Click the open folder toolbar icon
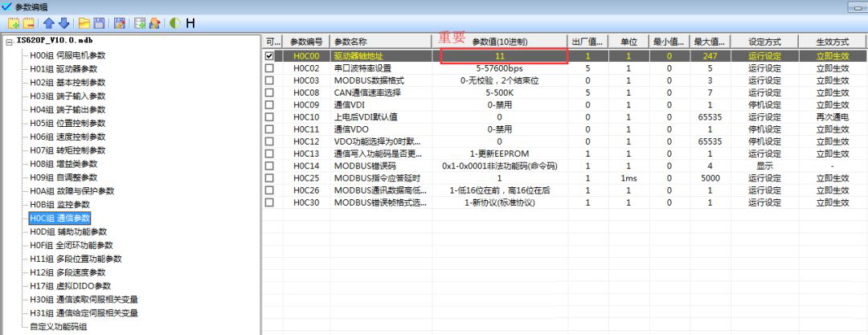Viewport: 868px width, 335px height. coord(84,23)
